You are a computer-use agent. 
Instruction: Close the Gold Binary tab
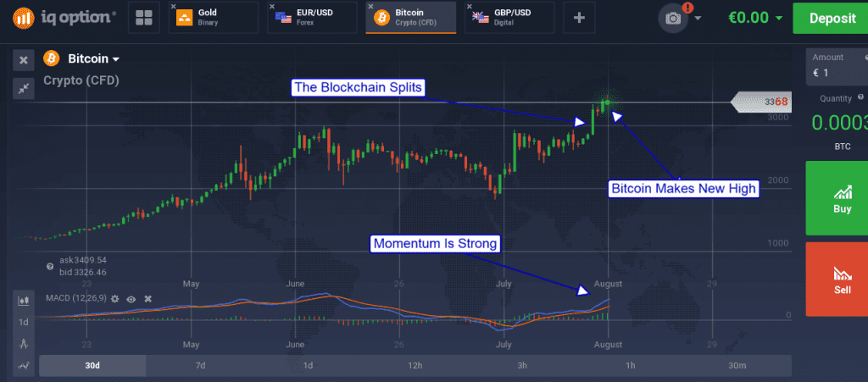[x=173, y=6]
